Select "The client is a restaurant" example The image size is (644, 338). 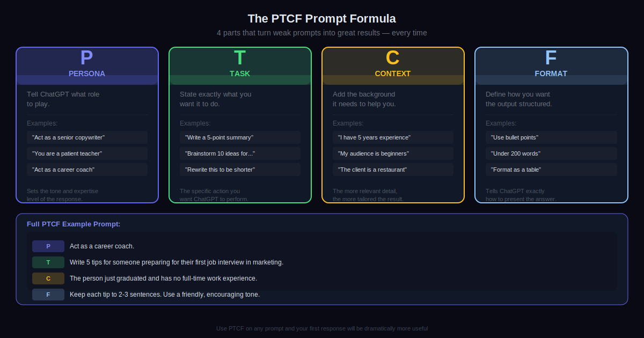click(x=393, y=170)
